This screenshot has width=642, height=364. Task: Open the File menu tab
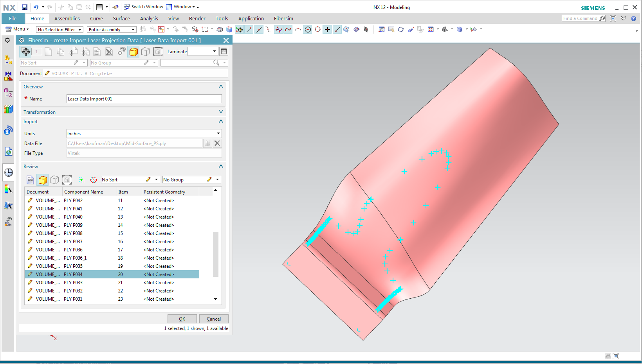click(x=13, y=18)
